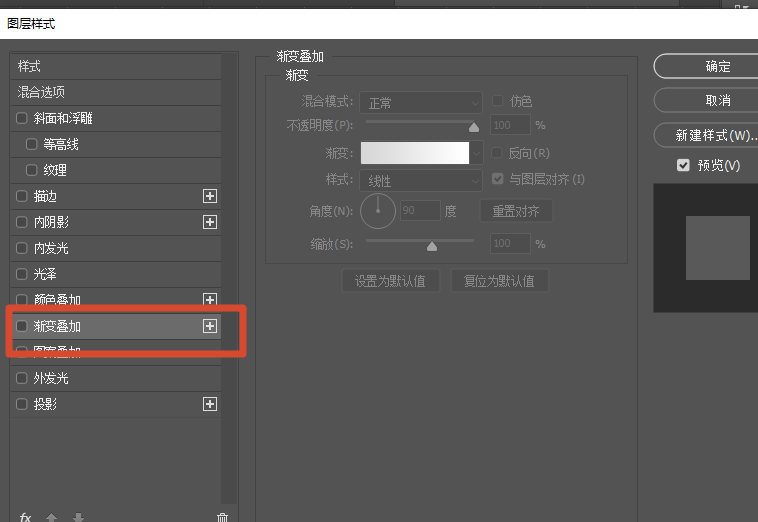Image resolution: width=758 pixels, height=522 pixels.
Task: Select 投影 effect row
Action: coord(116,404)
